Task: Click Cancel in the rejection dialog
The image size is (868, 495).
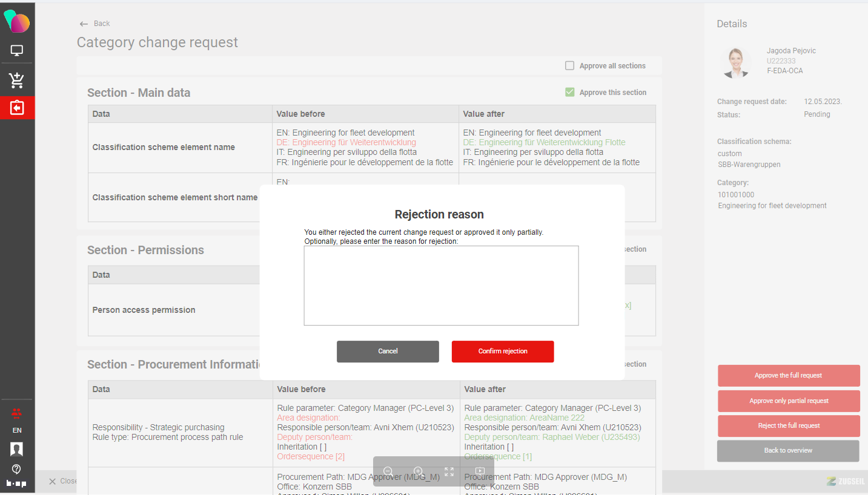Action: pyautogui.click(x=388, y=352)
